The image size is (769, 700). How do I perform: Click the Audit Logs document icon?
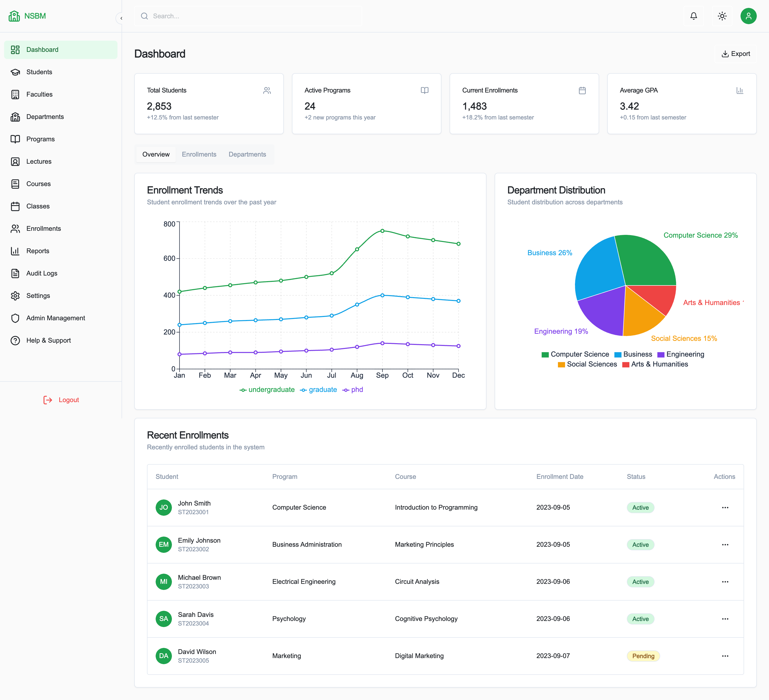click(15, 273)
